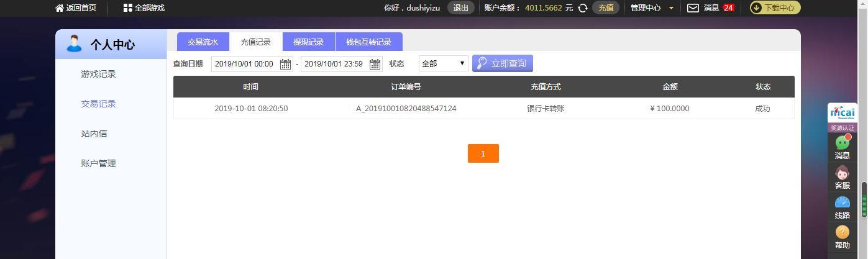Open the 帮助 question mark icon
The width and height of the screenshot is (868, 259).
(843, 232)
